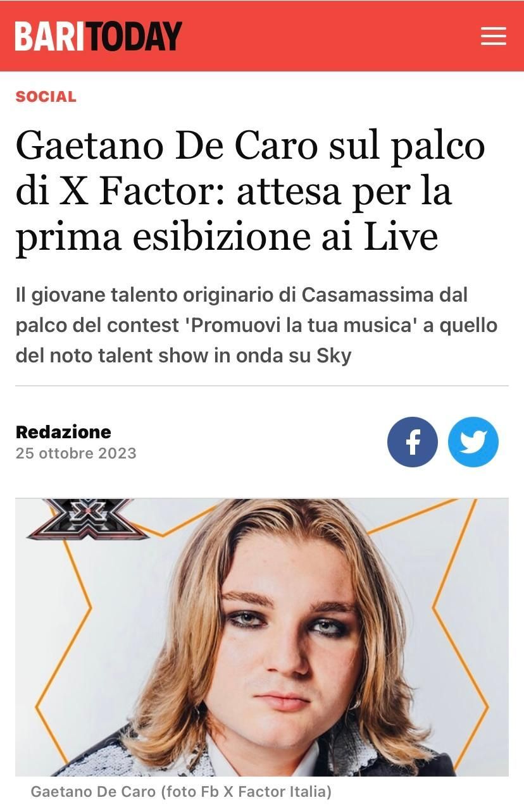Click the Redazione author name
The image size is (524, 812).
click(63, 432)
